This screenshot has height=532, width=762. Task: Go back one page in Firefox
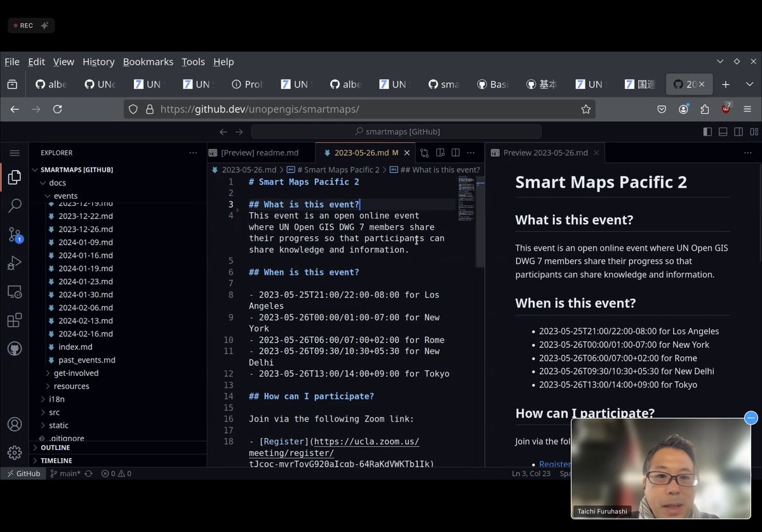(15, 109)
